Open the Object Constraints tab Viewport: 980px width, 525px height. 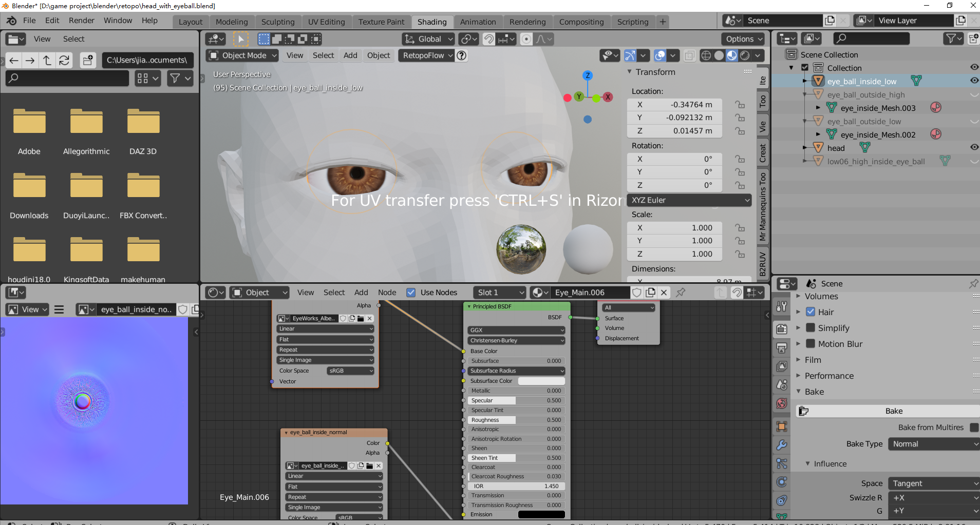click(x=782, y=500)
